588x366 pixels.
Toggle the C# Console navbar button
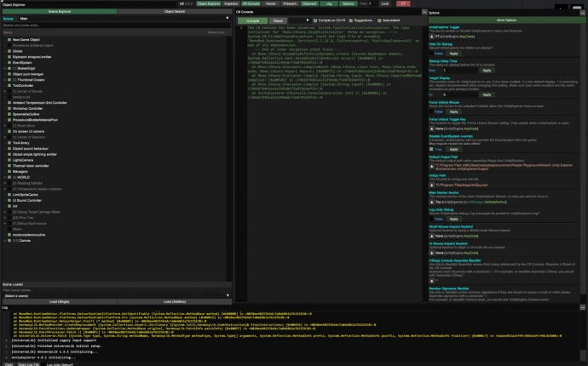(x=251, y=3)
